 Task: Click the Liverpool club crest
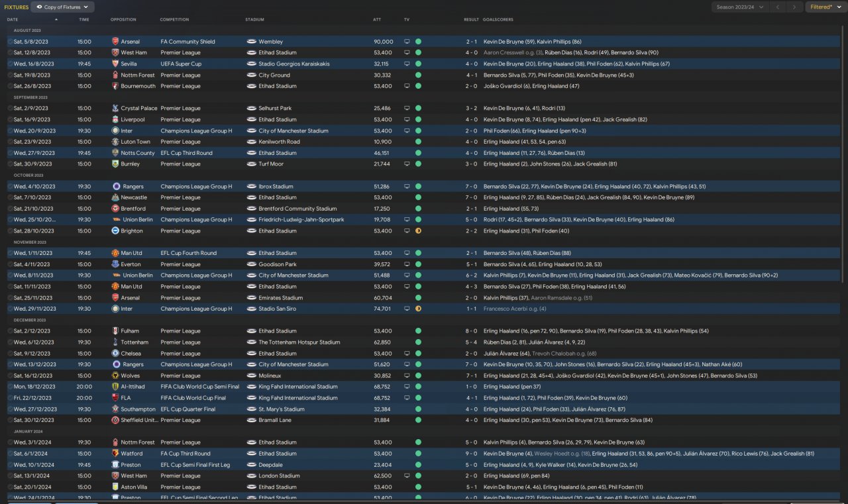(116, 120)
